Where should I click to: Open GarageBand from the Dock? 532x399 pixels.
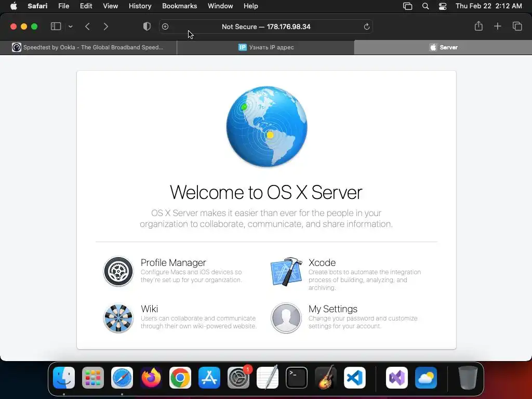[x=326, y=378]
